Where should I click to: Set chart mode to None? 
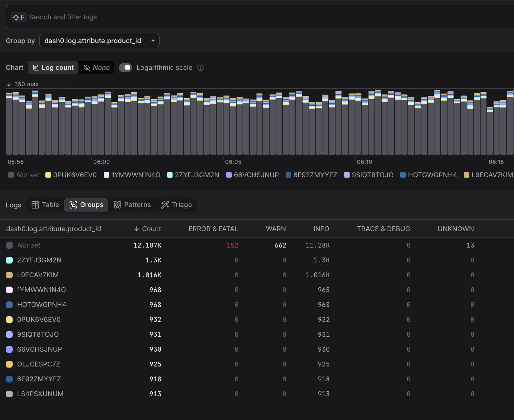tap(97, 68)
